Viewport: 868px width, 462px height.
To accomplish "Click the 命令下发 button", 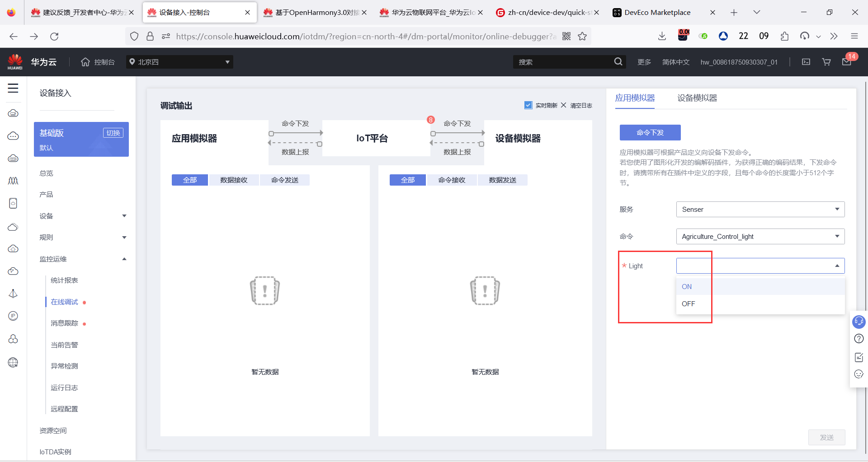I will 650,132.
